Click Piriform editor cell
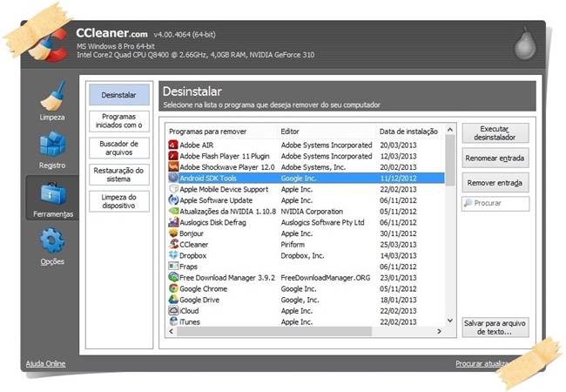The height and width of the screenshot is (392, 566). [x=293, y=245]
